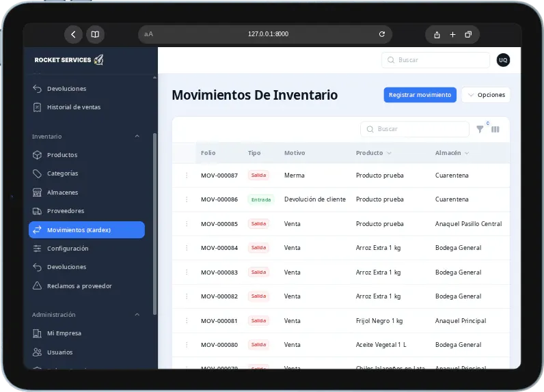The image size is (544, 392).
Task: Click Producto prueba in the MOV-000085 row
Action: 379,224
